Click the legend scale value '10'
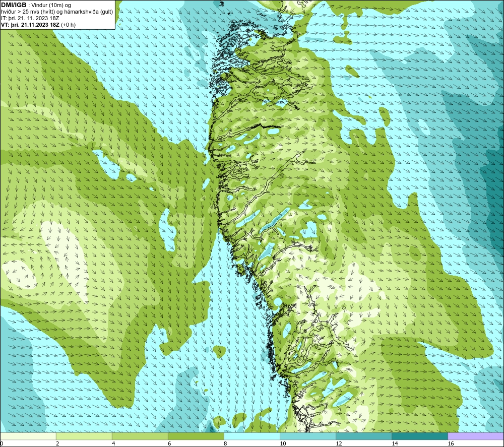Viewport: 504px width, 447px height. (x=283, y=444)
